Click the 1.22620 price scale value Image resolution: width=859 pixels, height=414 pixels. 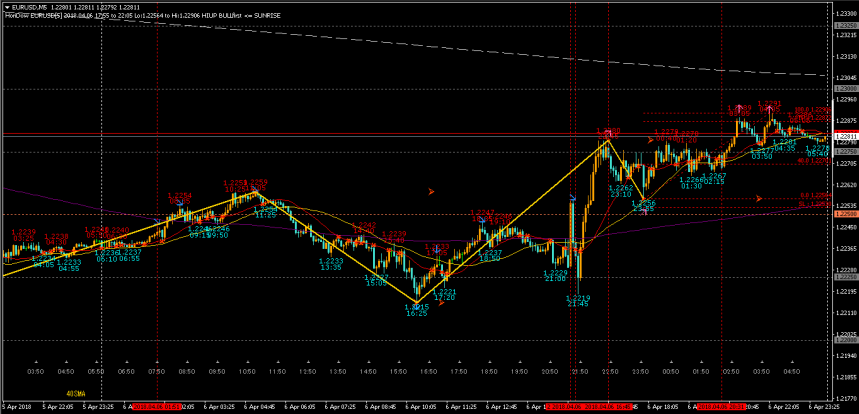click(x=846, y=185)
